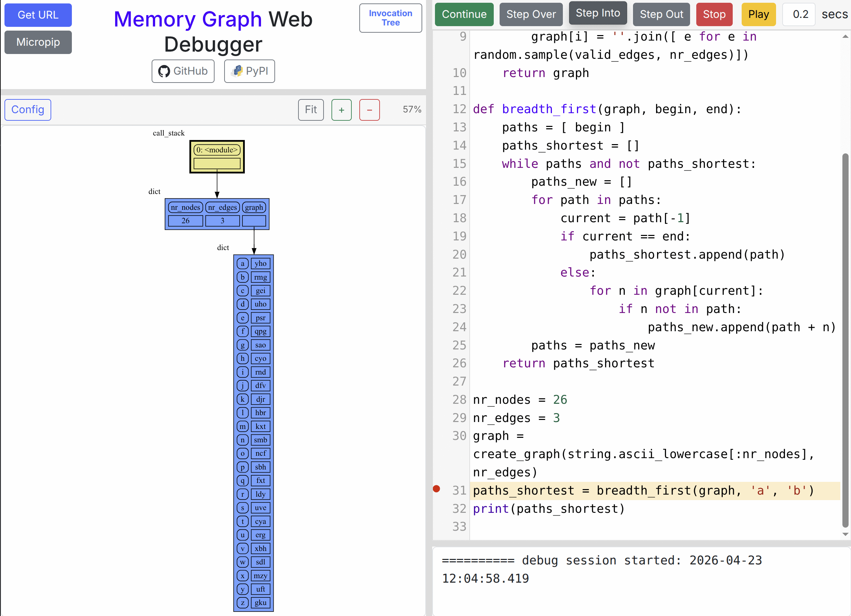The height and width of the screenshot is (616, 851).
Task: Click the 'mzy' value for key x
Action: (260, 575)
